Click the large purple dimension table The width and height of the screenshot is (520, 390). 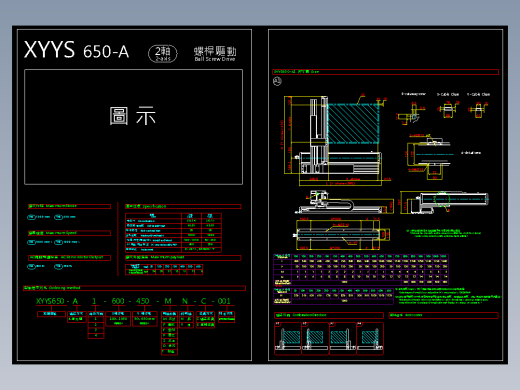click(x=361, y=269)
